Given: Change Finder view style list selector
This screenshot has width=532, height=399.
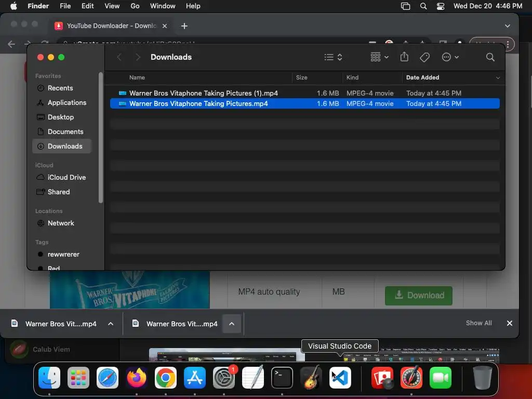Looking at the screenshot, I should coord(333,57).
